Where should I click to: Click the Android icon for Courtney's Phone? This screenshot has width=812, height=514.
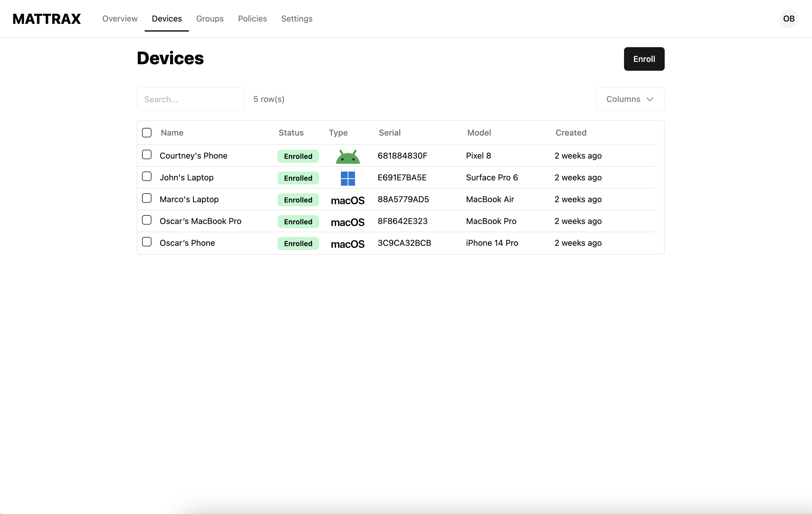(348, 156)
